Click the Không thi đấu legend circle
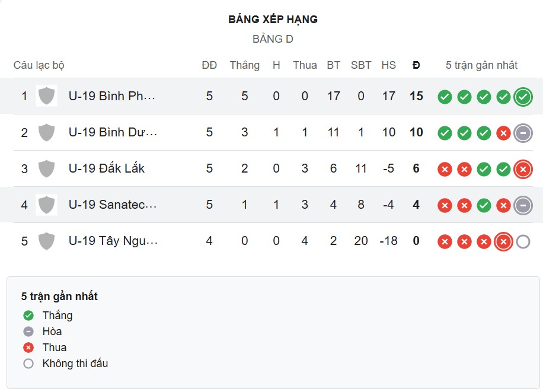Screen dimensions: 543x392 click(28, 364)
